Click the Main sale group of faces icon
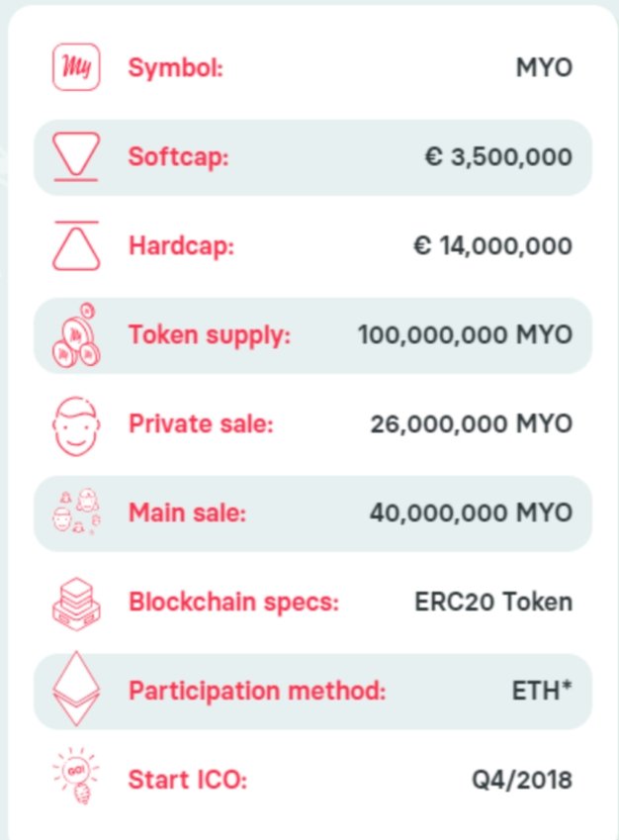The height and width of the screenshot is (840, 619). click(76, 513)
